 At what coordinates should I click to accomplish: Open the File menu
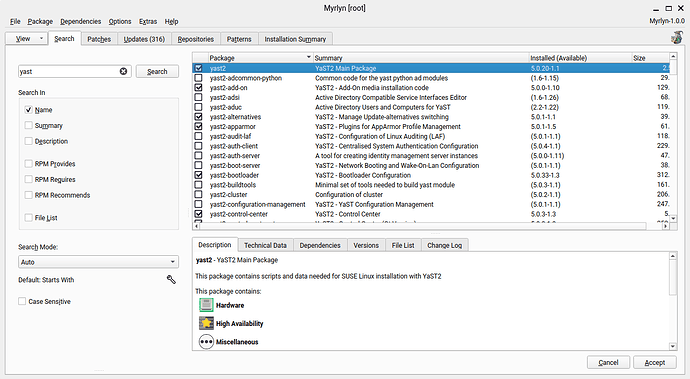click(x=15, y=22)
